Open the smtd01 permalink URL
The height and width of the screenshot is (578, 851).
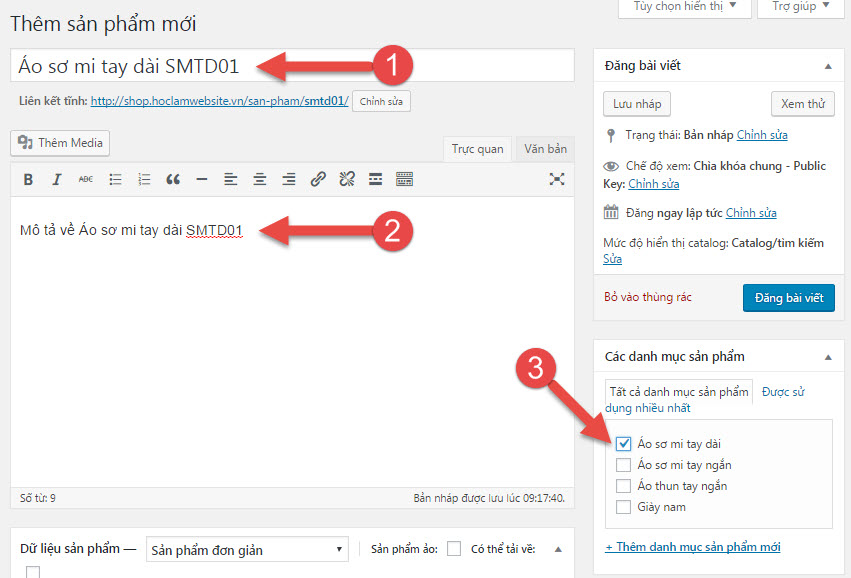[219, 101]
